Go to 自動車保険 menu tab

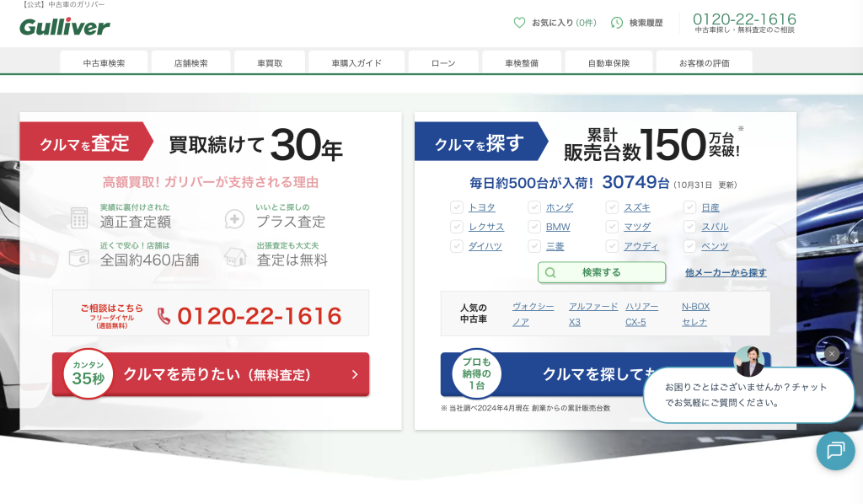click(608, 63)
